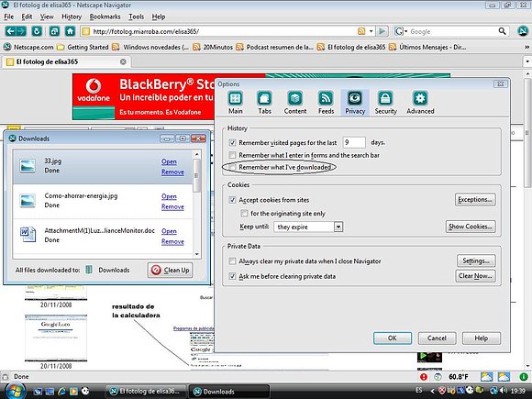Click the volume icon in system tray
This screenshot has height=399, width=532.
pyautogui.click(x=504, y=391)
